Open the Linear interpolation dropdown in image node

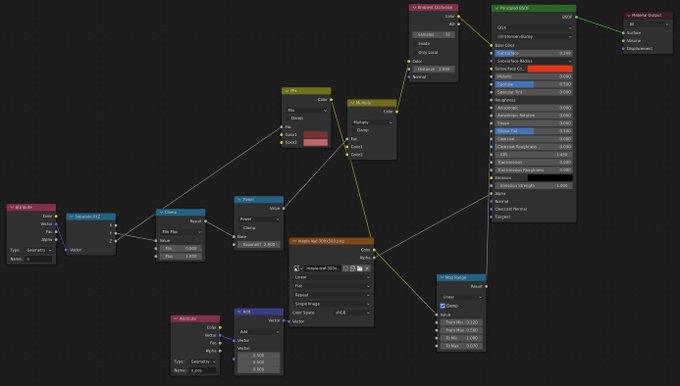(332, 277)
